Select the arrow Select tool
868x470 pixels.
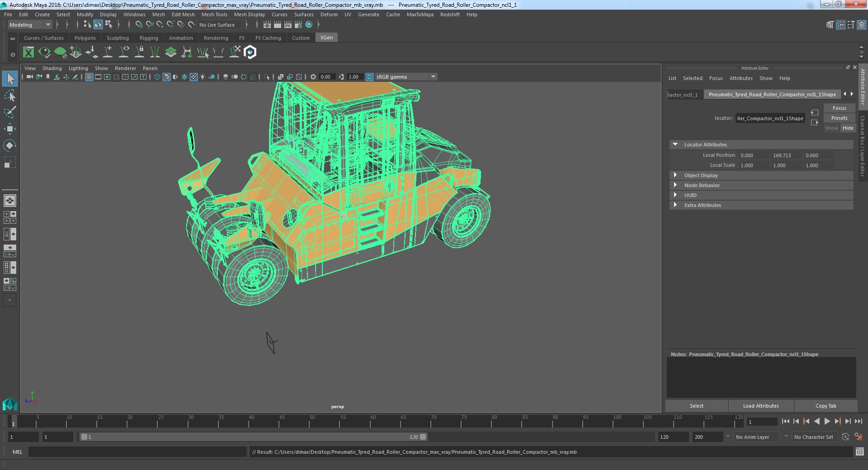point(10,79)
